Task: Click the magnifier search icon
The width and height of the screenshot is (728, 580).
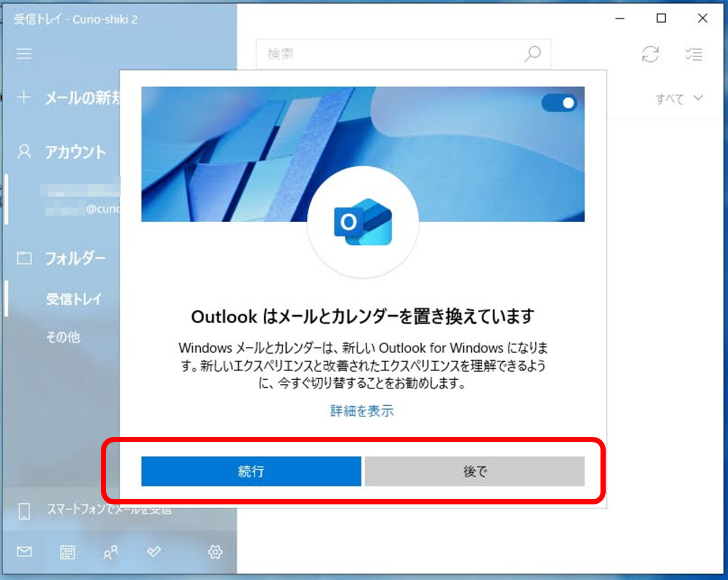Action: pos(532,54)
